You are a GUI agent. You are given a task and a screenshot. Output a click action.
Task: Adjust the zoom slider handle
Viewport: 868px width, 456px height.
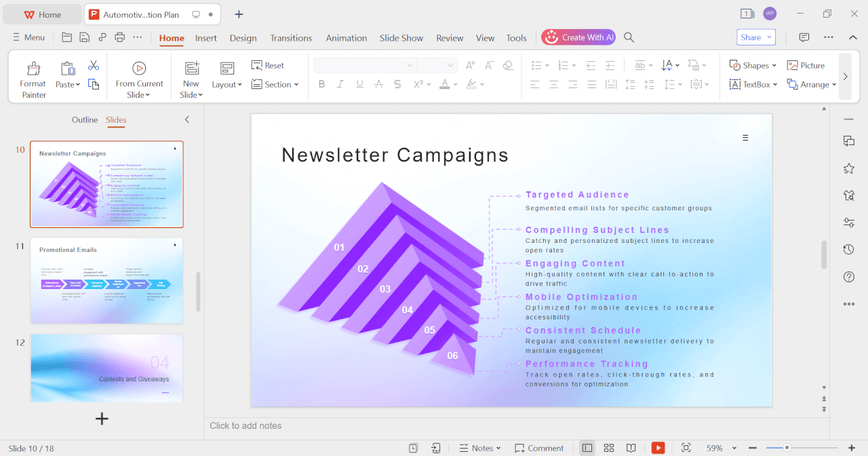click(x=787, y=448)
